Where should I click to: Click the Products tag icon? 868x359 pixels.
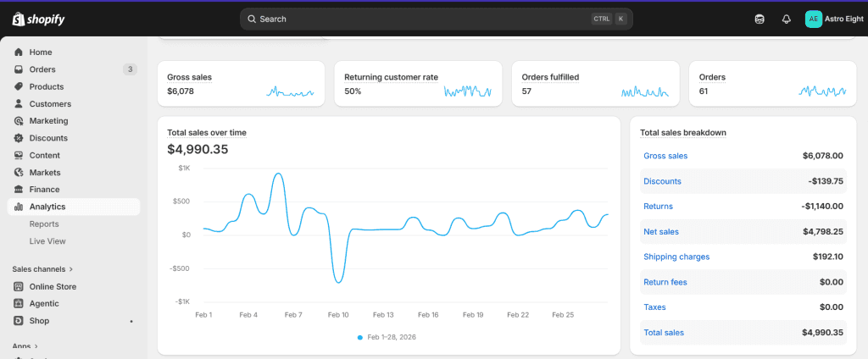pyautogui.click(x=19, y=86)
